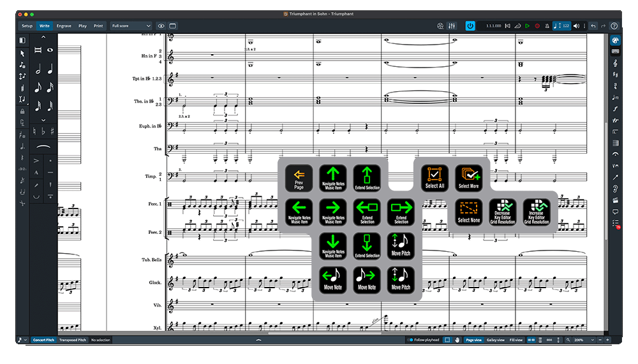Click the downward Navigate Notes key
Image resolution: width=638 pixels, height=364 pixels.
333,246
